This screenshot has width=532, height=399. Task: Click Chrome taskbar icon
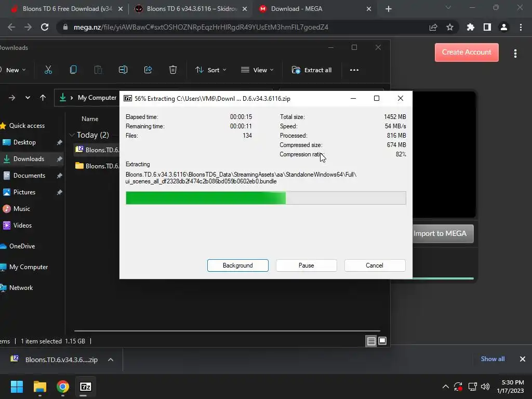coord(63,387)
